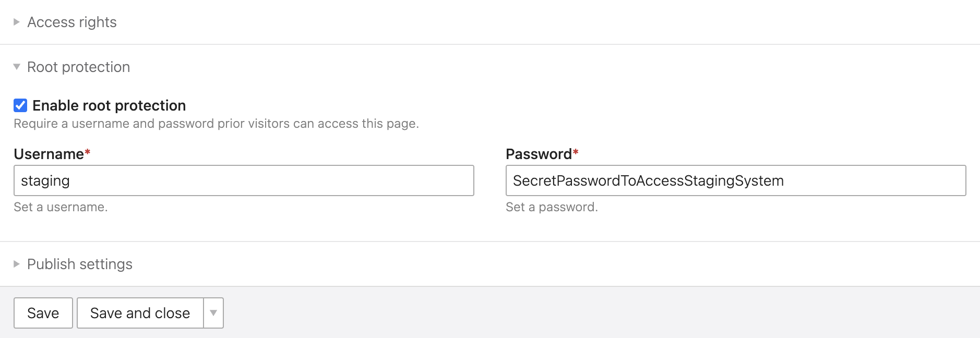The image size is (980, 338).
Task: Click the Set a username hint
Action: (x=61, y=207)
